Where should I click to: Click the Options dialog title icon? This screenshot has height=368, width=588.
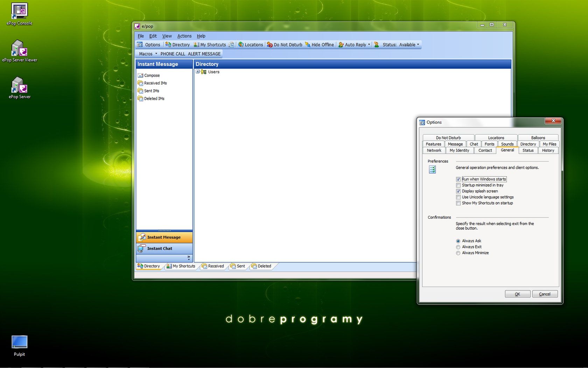click(x=422, y=122)
